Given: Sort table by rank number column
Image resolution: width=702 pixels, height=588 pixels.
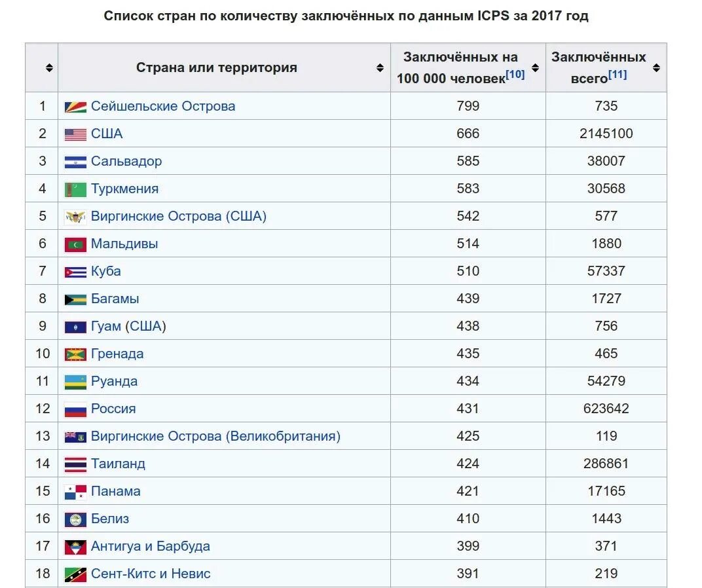Looking at the screenshot, I should point(49,67).
